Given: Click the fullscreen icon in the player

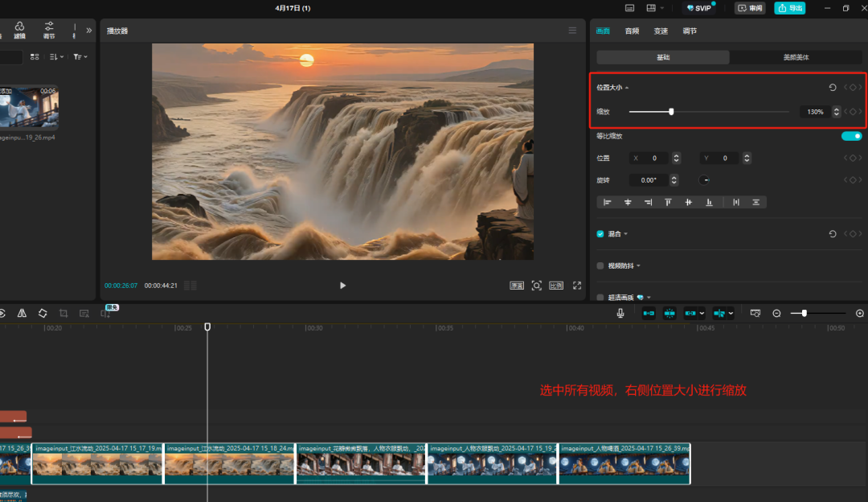Looking at the screenshot, I should pos(577,286).
